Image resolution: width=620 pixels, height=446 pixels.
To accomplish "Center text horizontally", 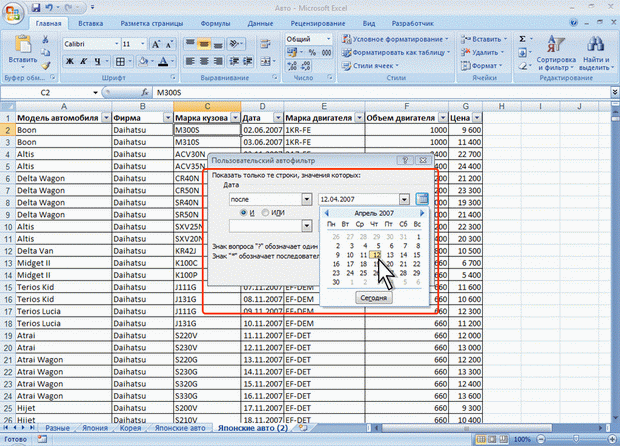I will coord(204,61).
